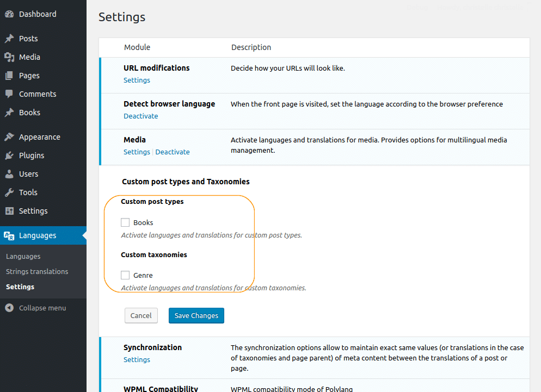Click the Languages translation icon
The width and height of the screenshot is (541, 392).
9,236
